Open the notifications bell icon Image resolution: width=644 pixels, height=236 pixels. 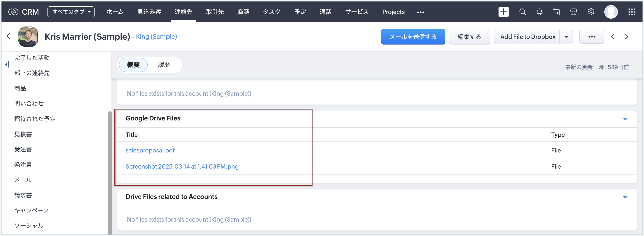[539, 12]
